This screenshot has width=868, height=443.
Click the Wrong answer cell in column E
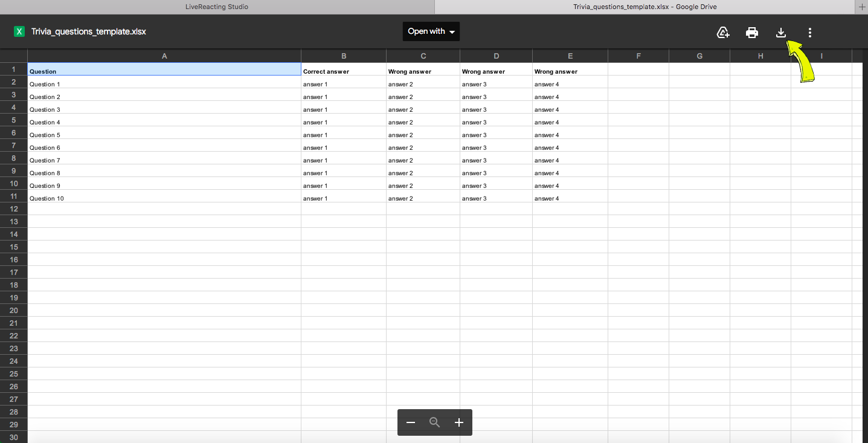point(570,70)
